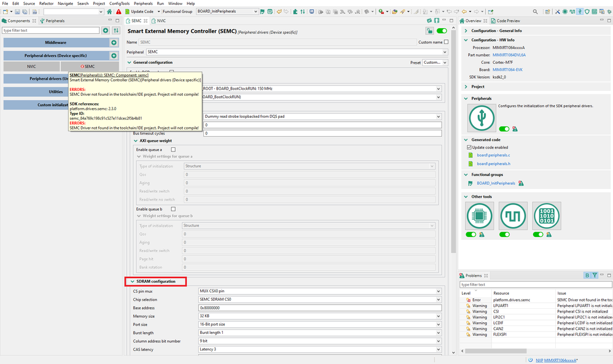Open the ConfigTools menu
613x364 pixels.
coord(119,4)
